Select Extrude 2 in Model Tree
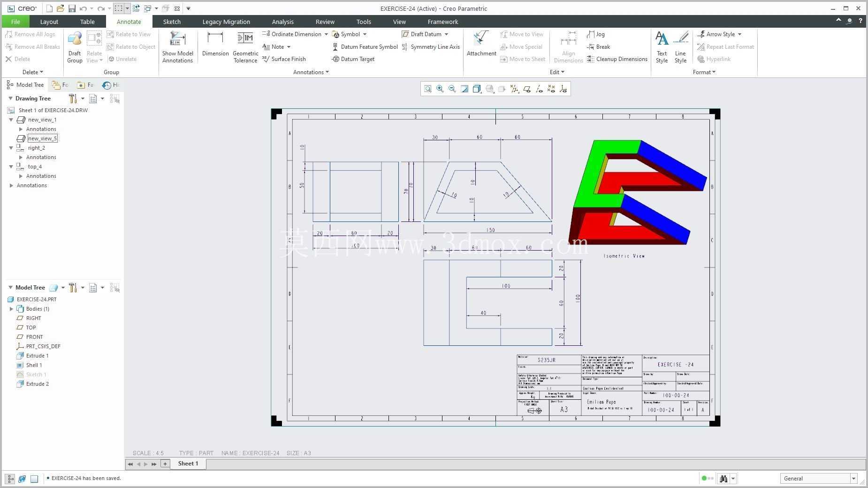Image resolution: width=868 pixels, height=488 pixels. click(37, 384)
